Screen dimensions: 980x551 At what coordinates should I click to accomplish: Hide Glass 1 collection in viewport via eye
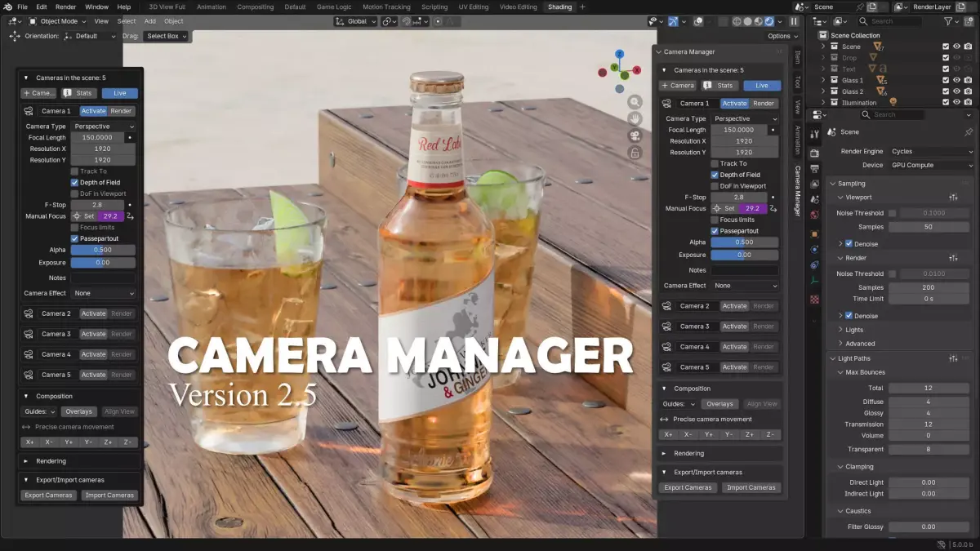point(956,80)
